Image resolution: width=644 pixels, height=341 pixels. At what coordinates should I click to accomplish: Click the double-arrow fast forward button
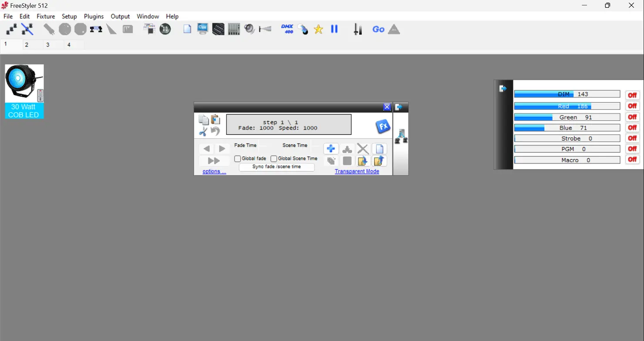tap(214, 161)
